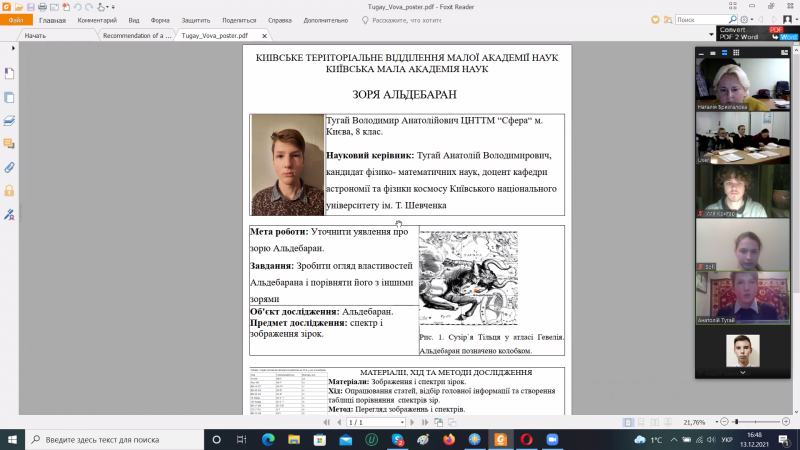Viewport: 800px width, 450px height.
Task: Open the Поделиться ribbon tab
Action: tap(239, 20)
